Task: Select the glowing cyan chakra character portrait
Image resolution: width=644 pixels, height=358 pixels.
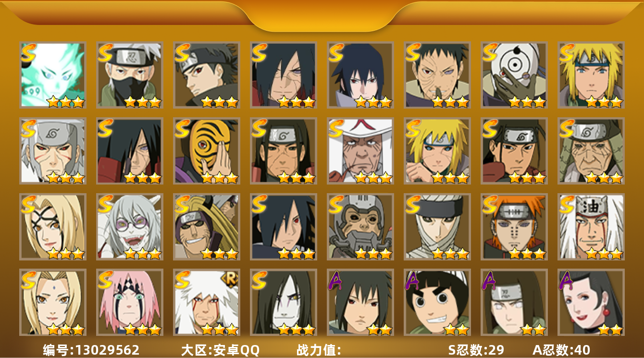Action: tap(53, 75)
